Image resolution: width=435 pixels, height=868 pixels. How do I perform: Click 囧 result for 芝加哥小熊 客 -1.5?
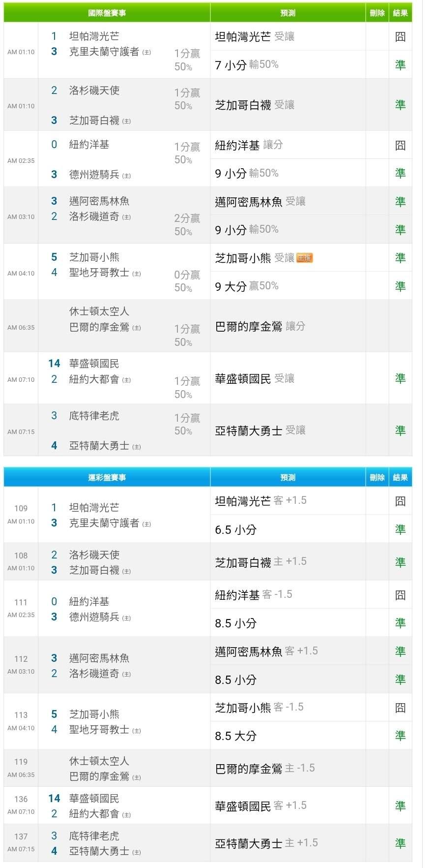(400, 708)
